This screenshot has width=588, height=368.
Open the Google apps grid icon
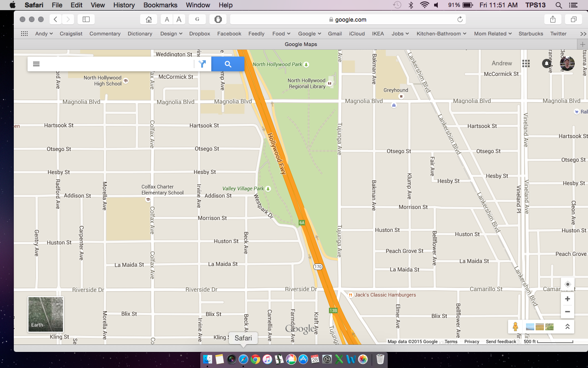coord(526,63)
